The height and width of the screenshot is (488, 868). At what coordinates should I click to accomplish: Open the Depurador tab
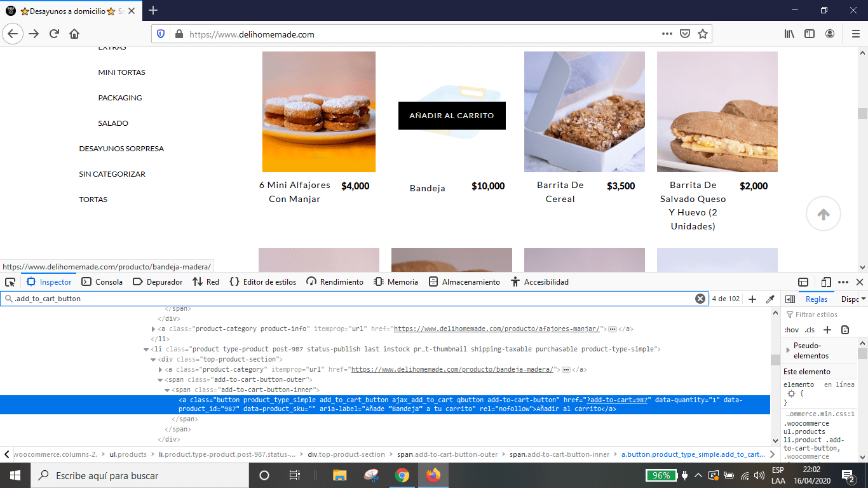click(x=158, y=282)
